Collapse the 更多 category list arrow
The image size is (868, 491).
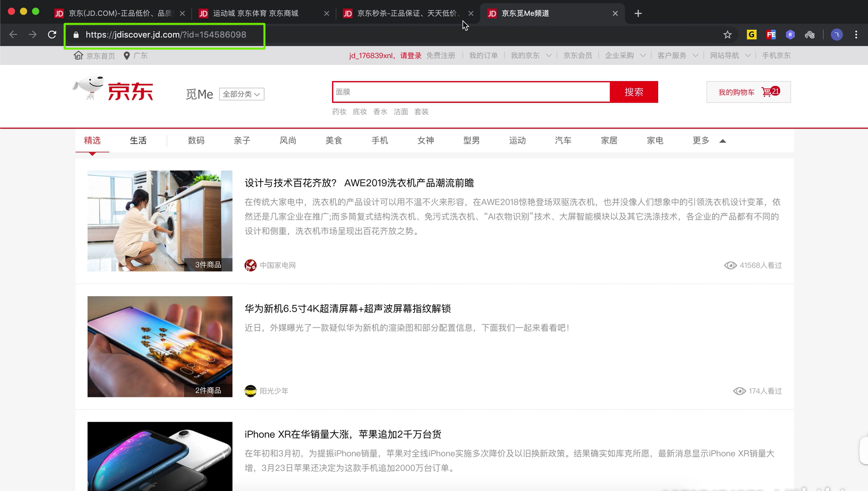pyautogui.click(x=723, y=141)
